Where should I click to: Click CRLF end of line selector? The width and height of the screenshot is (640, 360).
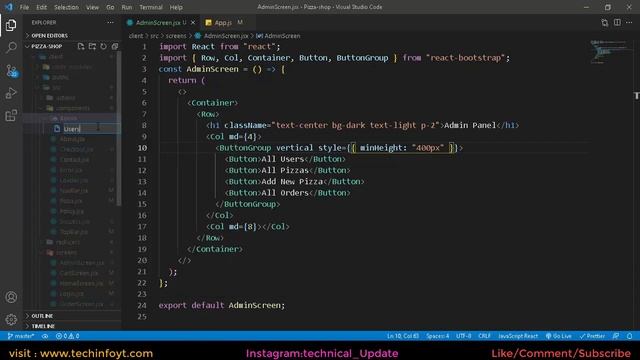(x=484, y=336)
